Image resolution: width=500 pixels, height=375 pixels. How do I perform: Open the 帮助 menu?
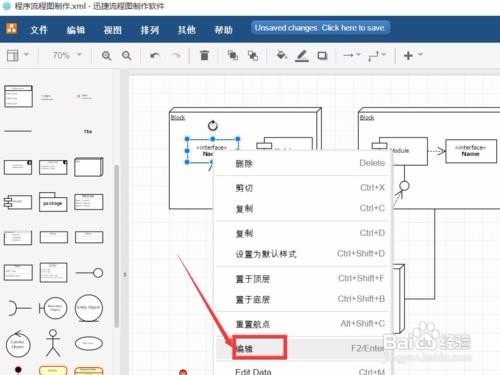223,30
